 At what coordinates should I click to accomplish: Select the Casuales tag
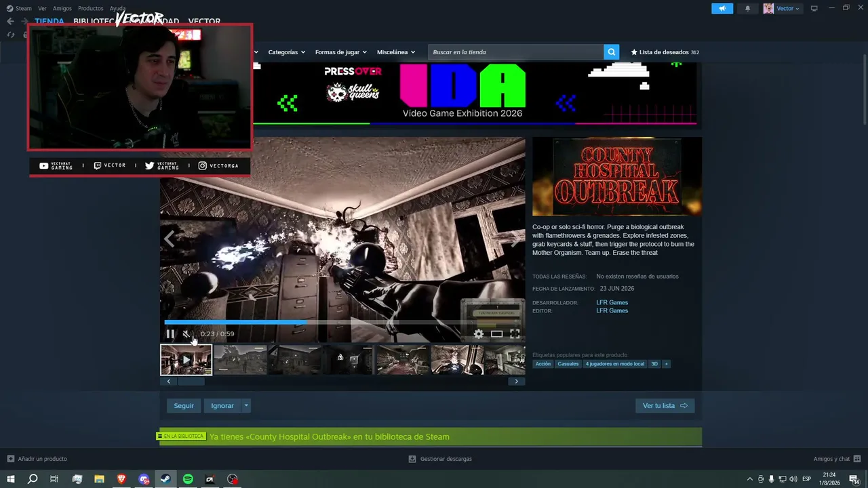click(x=568, y=364)
